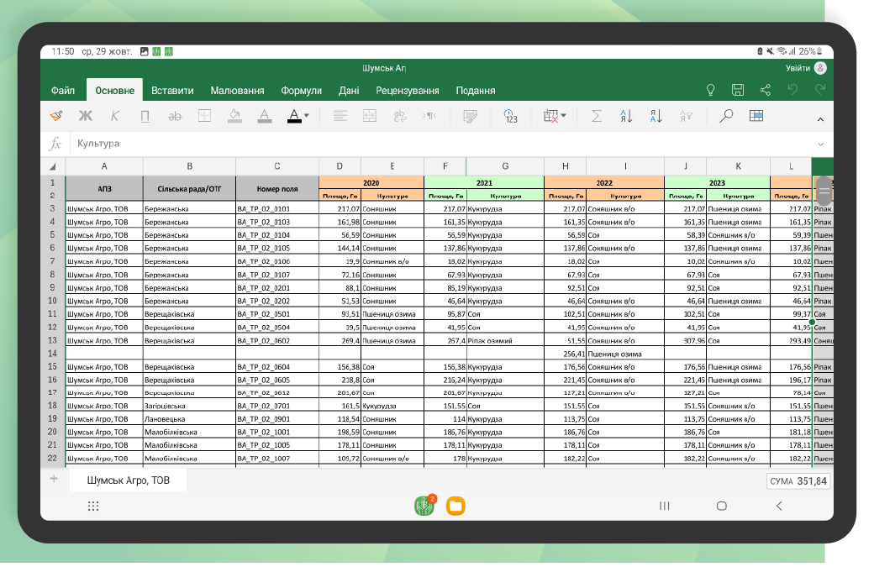874x588 pixels.
Task: Sort ascending with the А-Я icon
Action: 626,116
